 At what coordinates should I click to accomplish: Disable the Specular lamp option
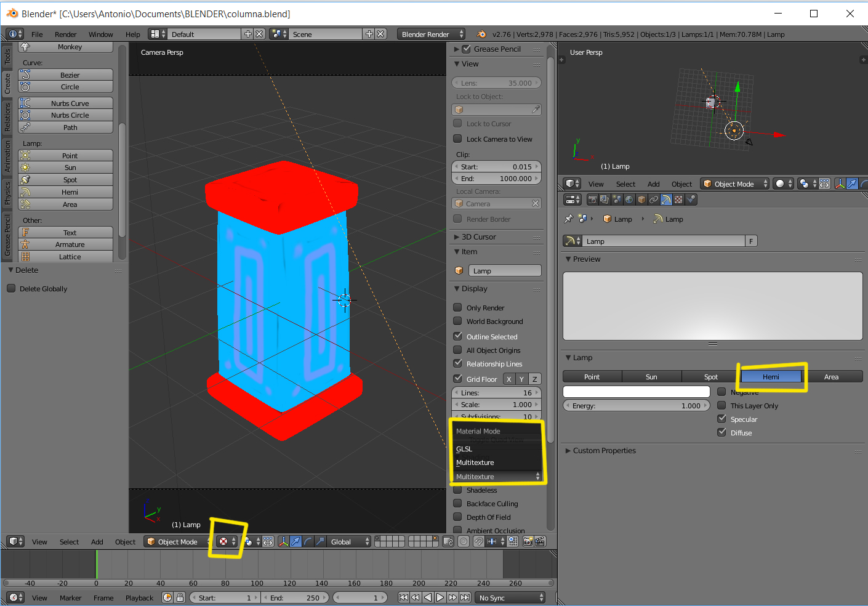coord(721,419)
